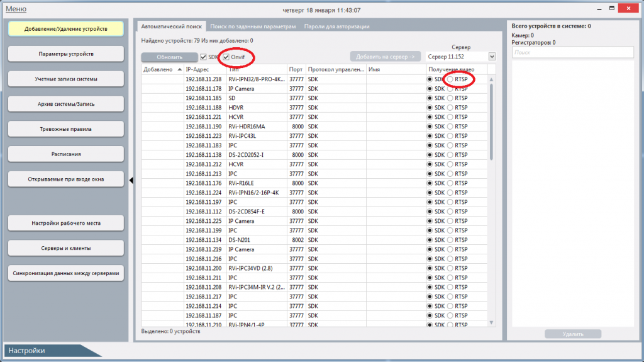Toggle the SDK checkbox

[x=203, y=57]
